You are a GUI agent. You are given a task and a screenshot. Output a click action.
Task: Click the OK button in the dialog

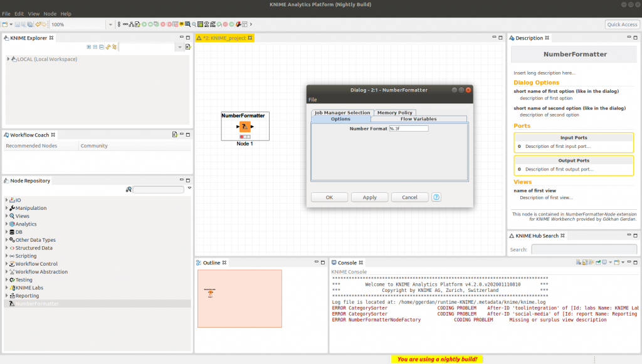pyautogui.click(x=329, y=197)
